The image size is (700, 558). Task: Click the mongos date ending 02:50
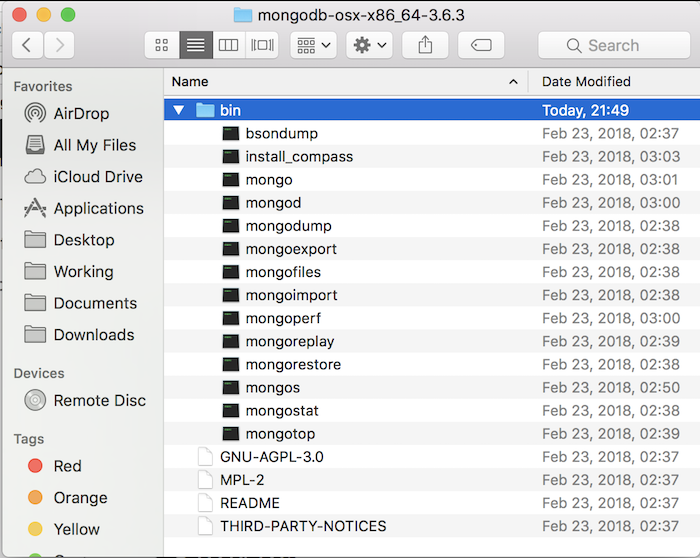click(611, 387)
